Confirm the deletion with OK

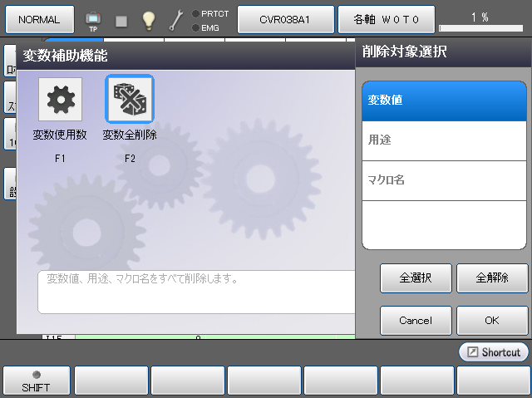click(x=492, y=320)
